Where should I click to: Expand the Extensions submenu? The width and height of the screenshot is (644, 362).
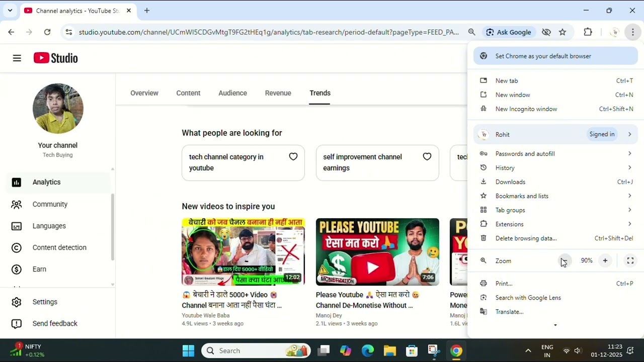coord(556,224)
